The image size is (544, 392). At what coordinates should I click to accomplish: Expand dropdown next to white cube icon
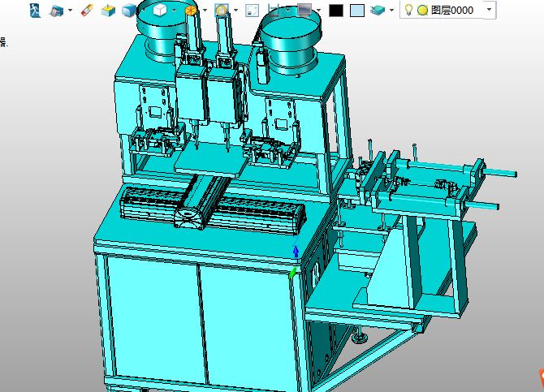coord(175,10)
